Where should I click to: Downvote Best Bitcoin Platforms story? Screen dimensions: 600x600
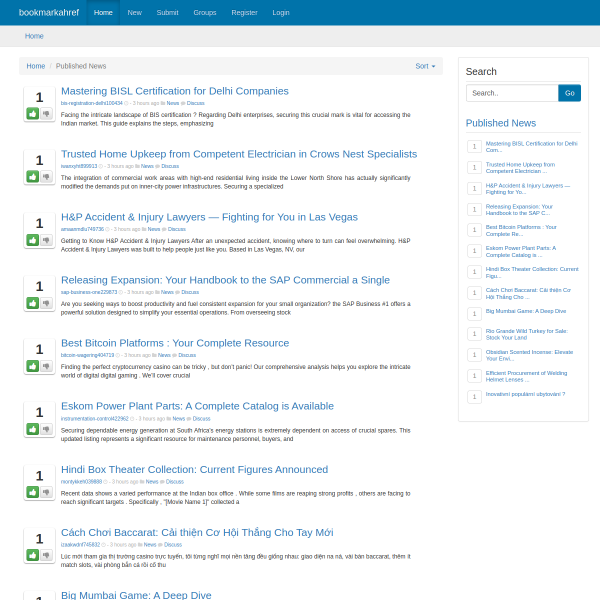(46, 366)
